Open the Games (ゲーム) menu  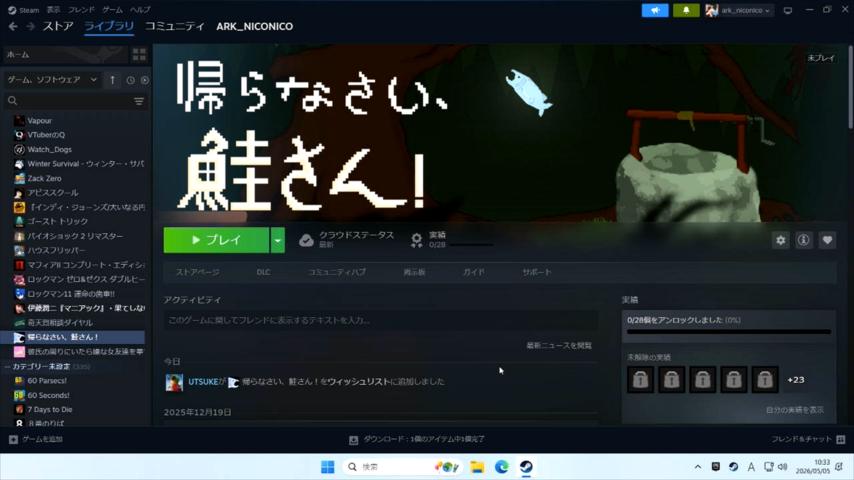coord(112,10)
